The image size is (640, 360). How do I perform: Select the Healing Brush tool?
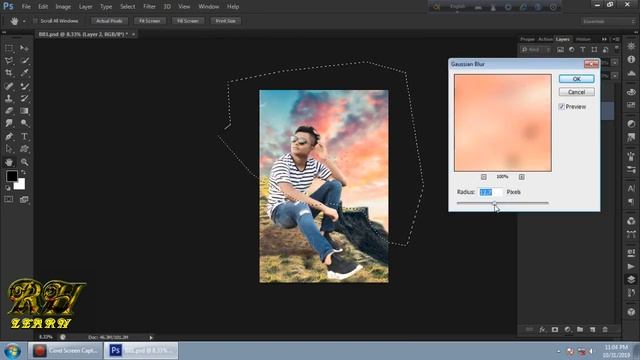(9, 86)
